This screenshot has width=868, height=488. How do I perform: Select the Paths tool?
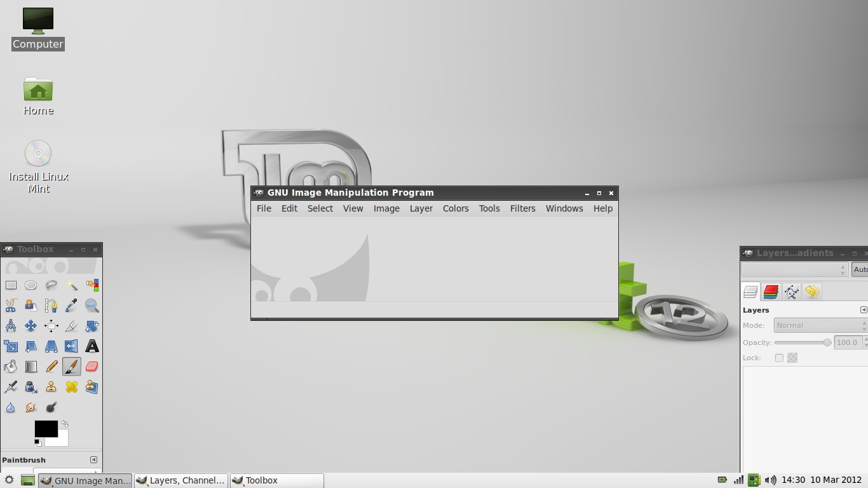click(51, 306)
